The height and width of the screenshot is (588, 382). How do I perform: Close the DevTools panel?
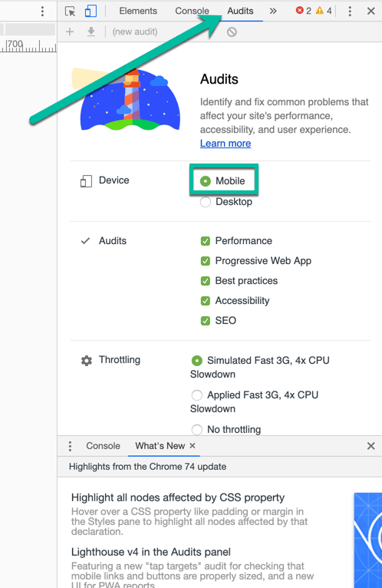(370, 12)
